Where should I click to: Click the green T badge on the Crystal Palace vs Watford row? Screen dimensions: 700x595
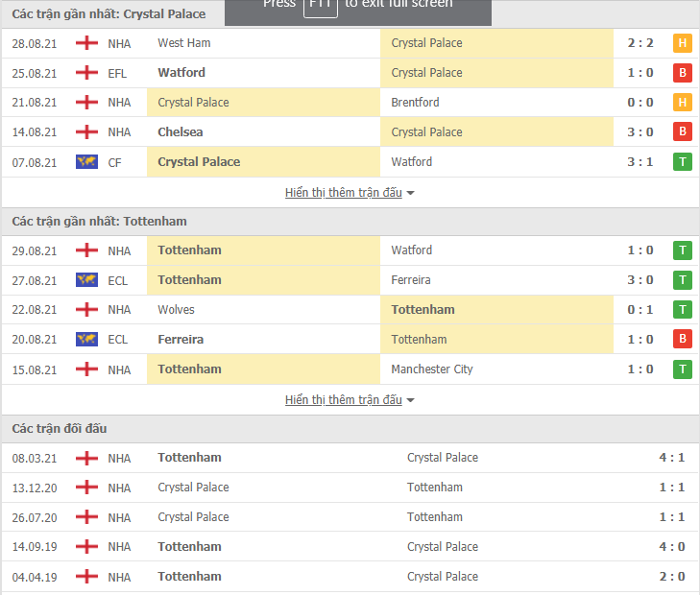682,161
